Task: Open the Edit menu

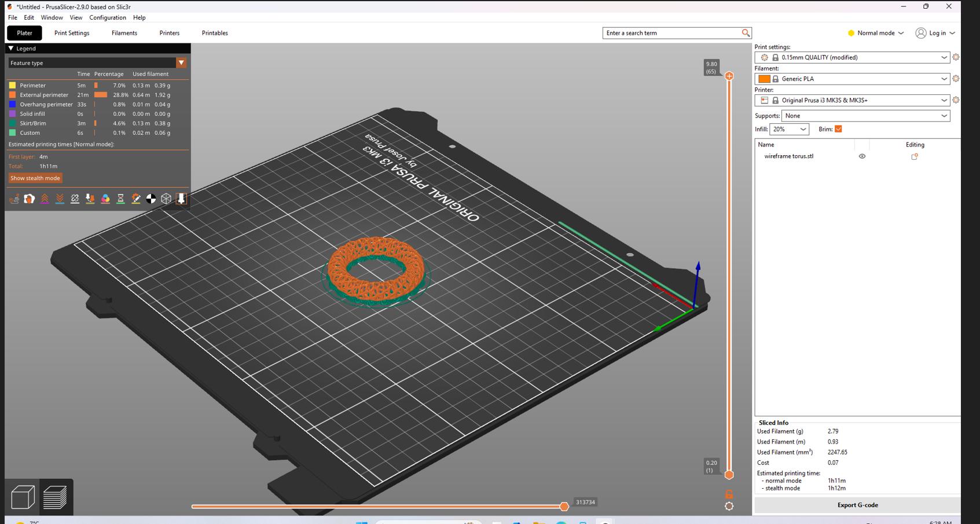Action: point(29,17)
